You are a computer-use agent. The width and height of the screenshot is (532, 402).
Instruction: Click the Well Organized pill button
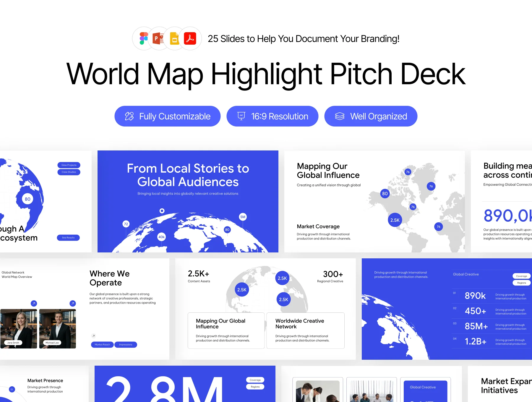click(x=371, y=116)
